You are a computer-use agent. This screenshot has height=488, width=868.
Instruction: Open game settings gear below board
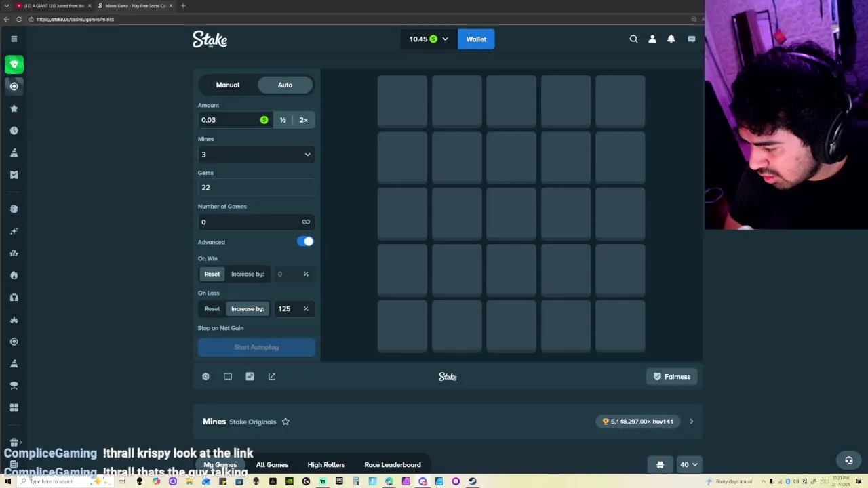pyautogui.click(x=205, y=376)
